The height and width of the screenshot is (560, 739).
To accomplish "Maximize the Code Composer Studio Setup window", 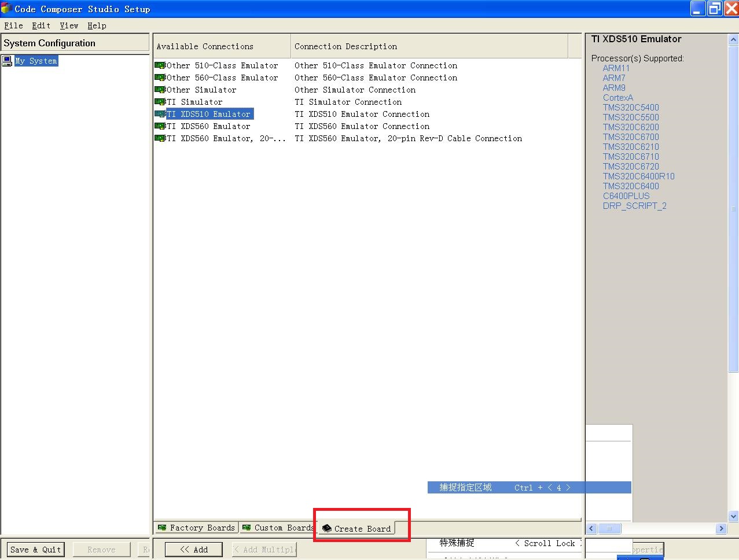I will [715, 9].
